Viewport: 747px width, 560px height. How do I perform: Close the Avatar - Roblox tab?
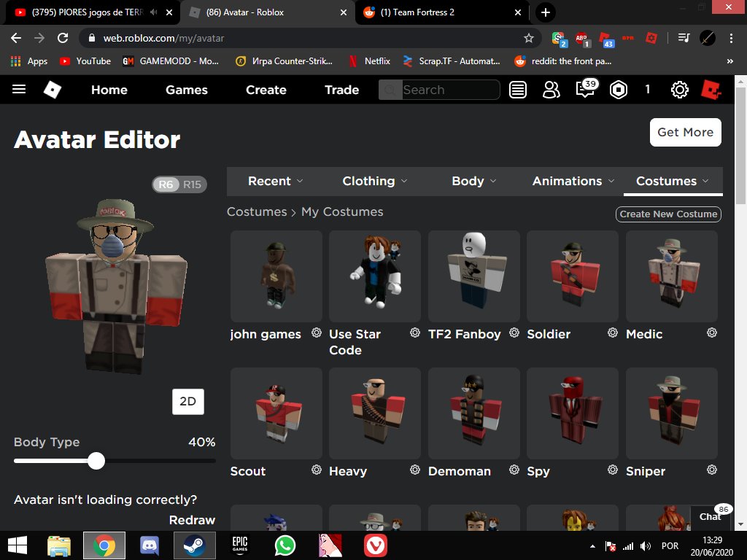(343, 12)
